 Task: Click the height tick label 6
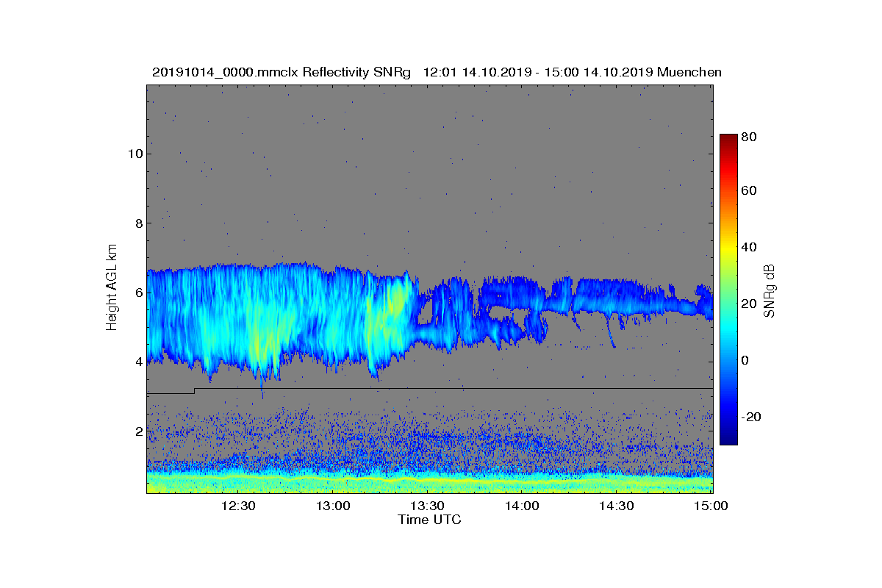tap(137, 292)
